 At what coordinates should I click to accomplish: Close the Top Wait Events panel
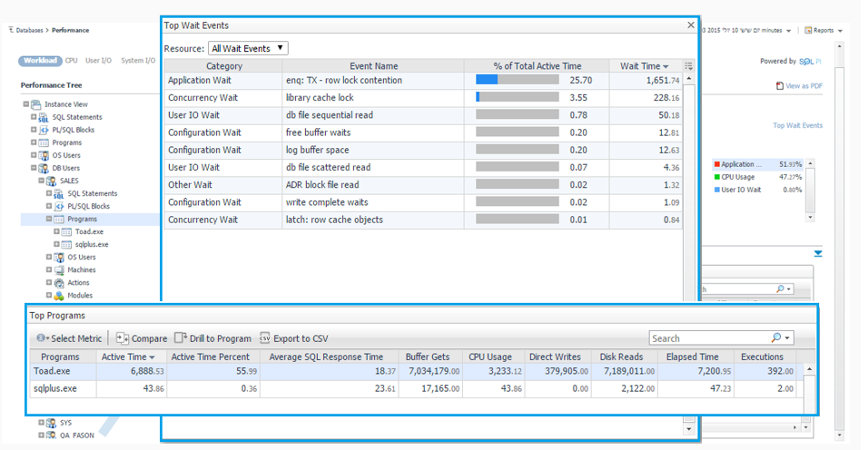coord(691,25)
